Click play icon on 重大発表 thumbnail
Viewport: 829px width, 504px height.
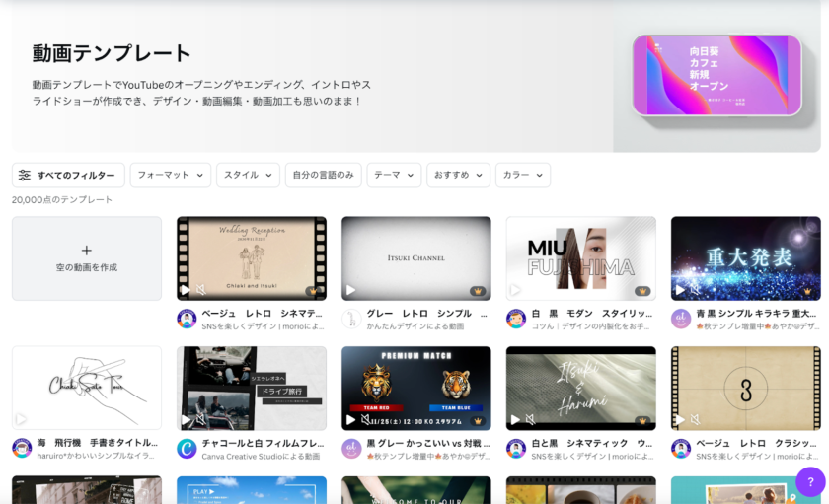(679, 290)
